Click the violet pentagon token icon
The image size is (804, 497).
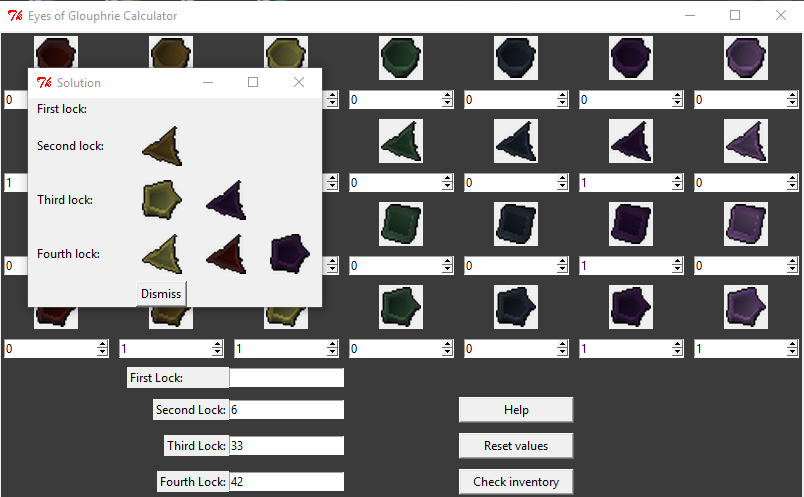tap(746, 307)
